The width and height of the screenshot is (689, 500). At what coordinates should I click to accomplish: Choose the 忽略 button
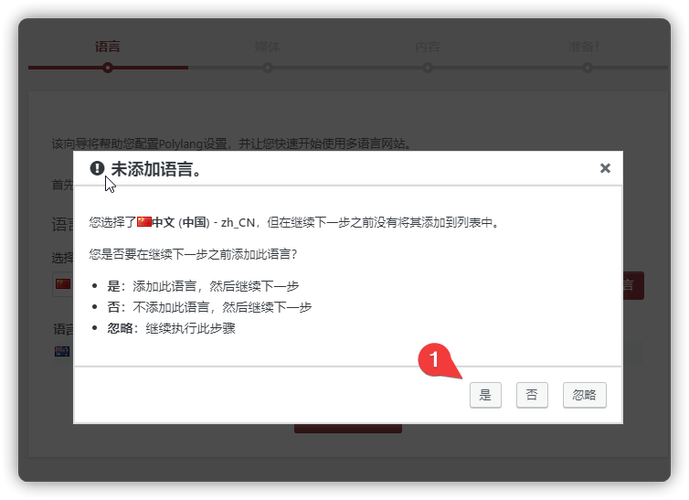pos(584,395)
